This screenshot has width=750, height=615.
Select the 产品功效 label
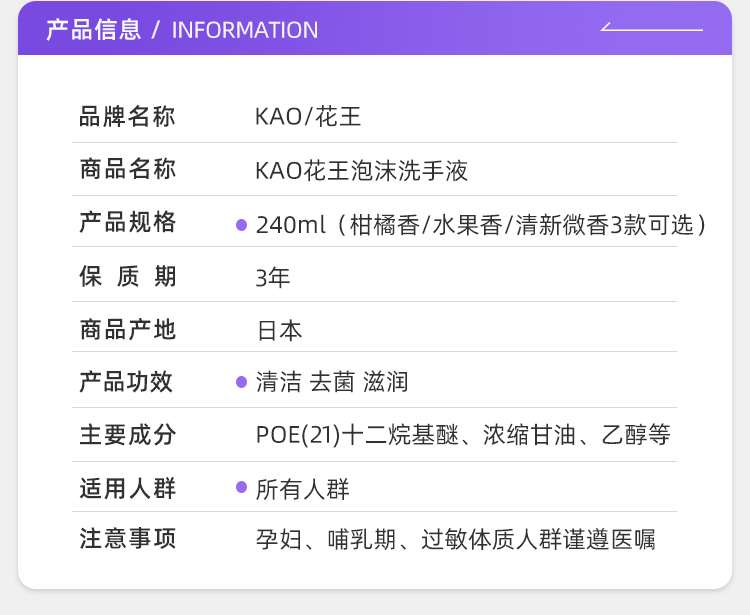tap(126, 382)
